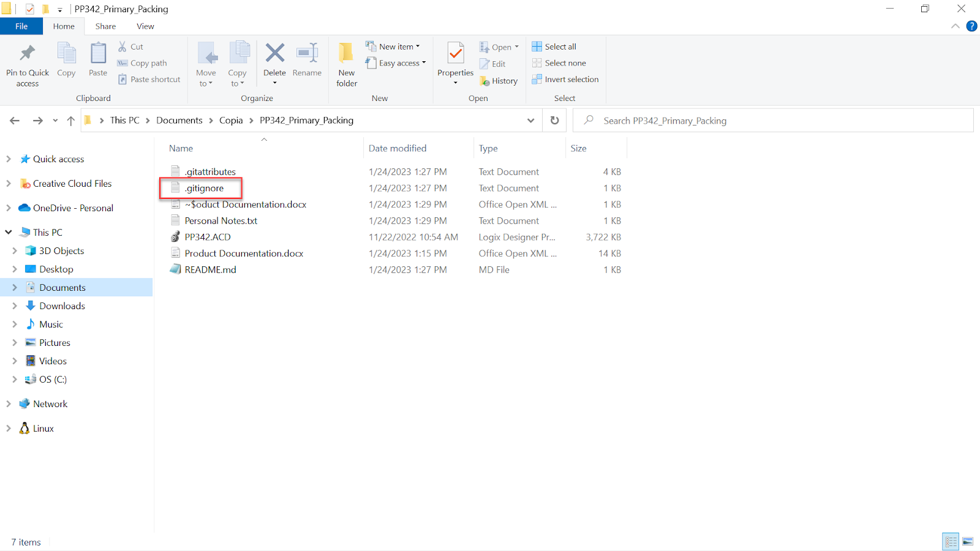
Task: Select the Paste shortcut tool
Action: coord(149,79)
